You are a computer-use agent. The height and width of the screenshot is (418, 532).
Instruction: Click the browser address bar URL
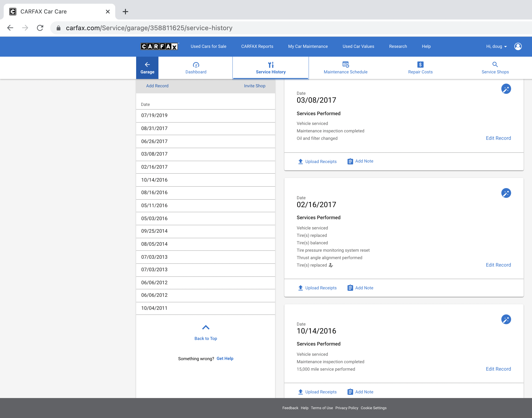click(x=149, y=28)
